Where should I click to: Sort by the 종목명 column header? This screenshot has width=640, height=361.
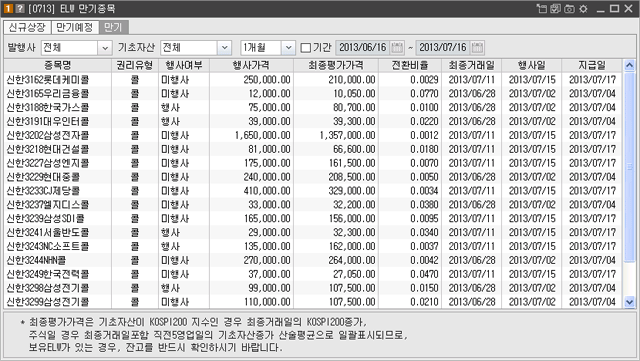pos(58,65)
